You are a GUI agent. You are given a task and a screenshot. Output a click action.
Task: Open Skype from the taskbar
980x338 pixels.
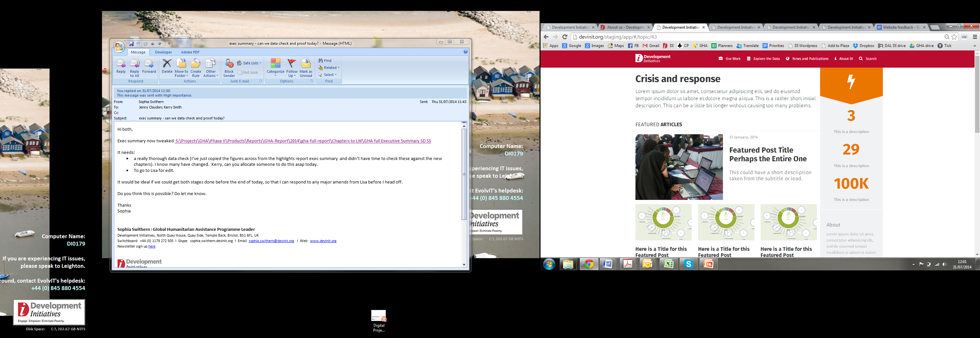[x=689, y=264]
